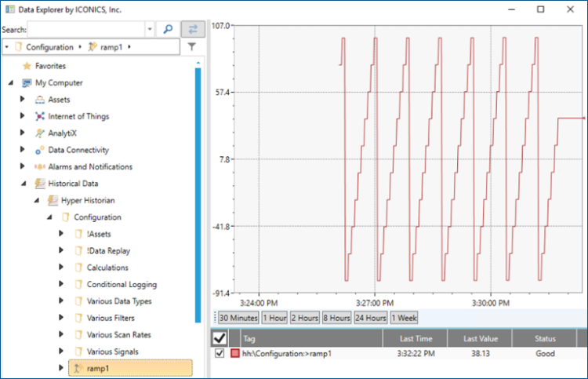Set time range to 30 Minutes
Image resolution: width=588 pixels, height=379 pixels.
[x=238, y=318]
